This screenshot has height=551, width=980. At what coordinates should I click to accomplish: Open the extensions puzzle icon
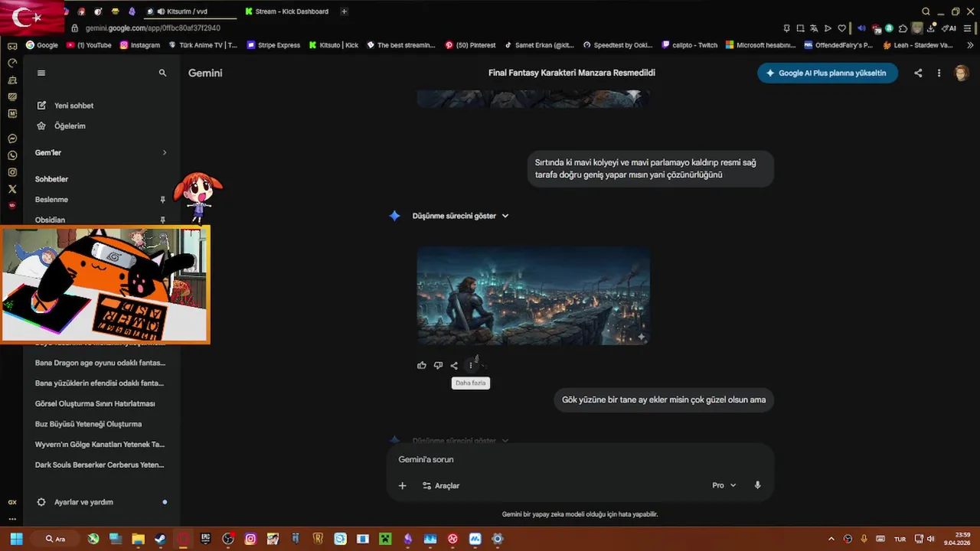point(904,28)
